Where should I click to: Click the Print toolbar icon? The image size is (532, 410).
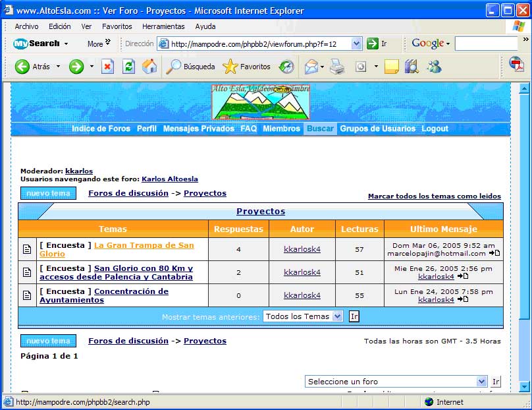pyautogui.click(x=336, y=67)
